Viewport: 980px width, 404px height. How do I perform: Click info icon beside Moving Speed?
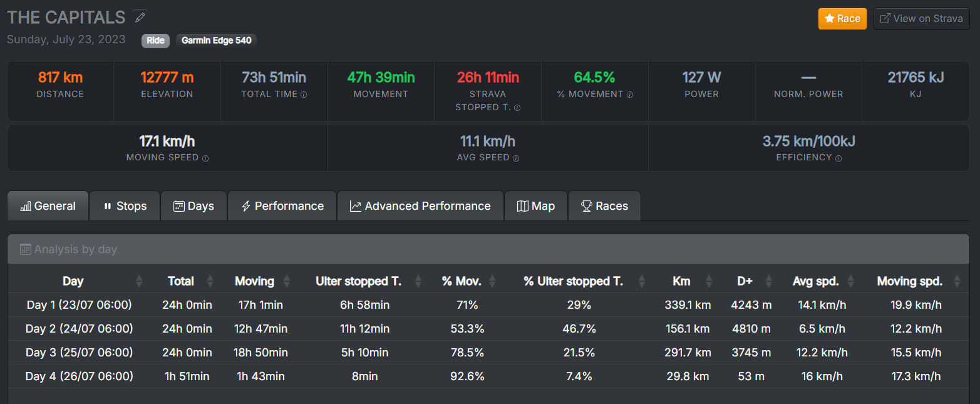click(205, 158)
